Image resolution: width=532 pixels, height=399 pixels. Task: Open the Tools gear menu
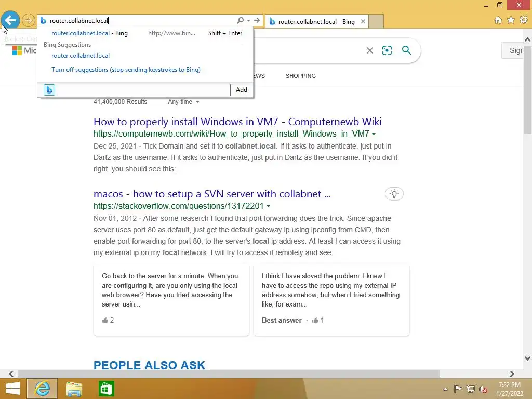point(524,20)
